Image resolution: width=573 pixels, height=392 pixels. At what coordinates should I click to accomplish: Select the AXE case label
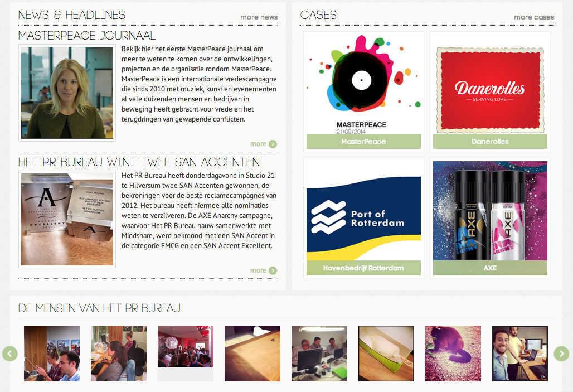(490, 268)
